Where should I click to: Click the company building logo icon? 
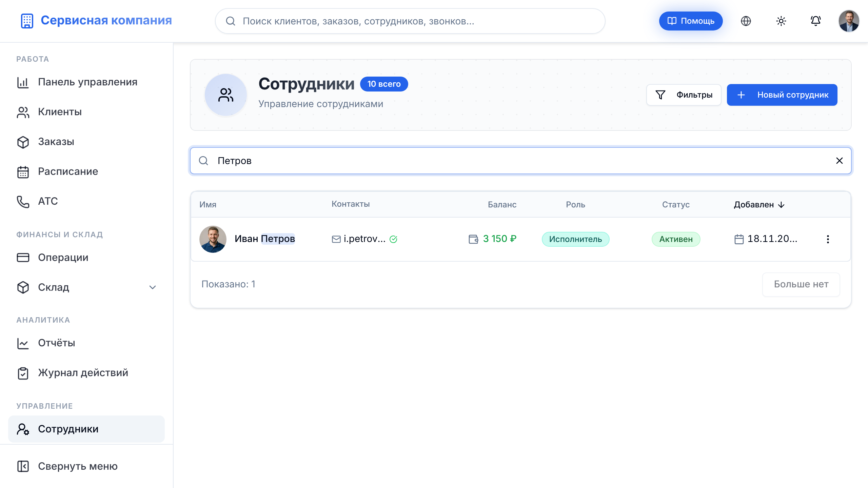point(27,21)
